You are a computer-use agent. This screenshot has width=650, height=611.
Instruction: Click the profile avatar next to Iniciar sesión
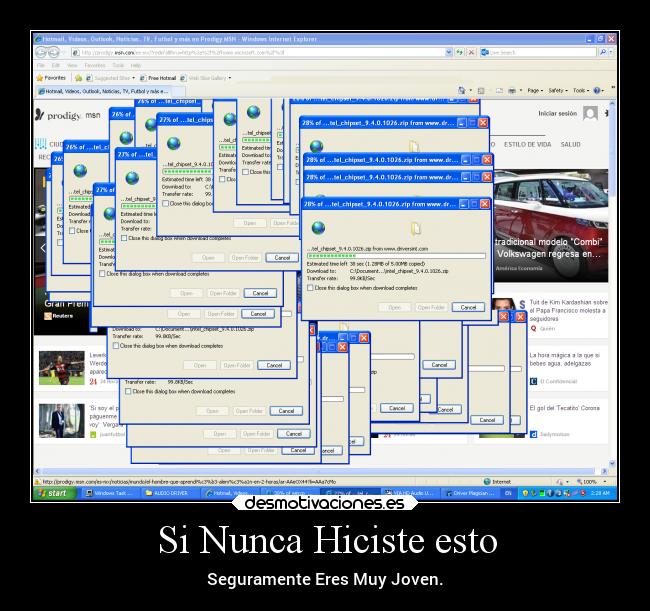point(590,113)
